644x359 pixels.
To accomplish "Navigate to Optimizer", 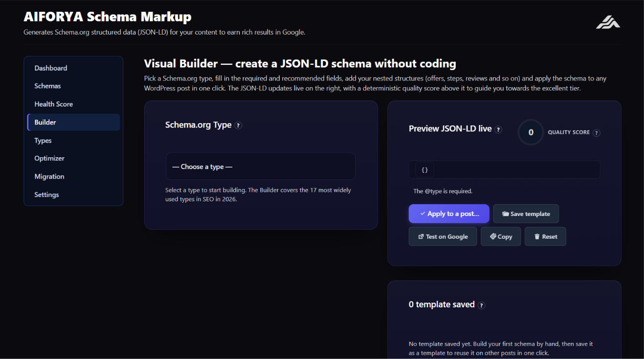I will point(74,159).
